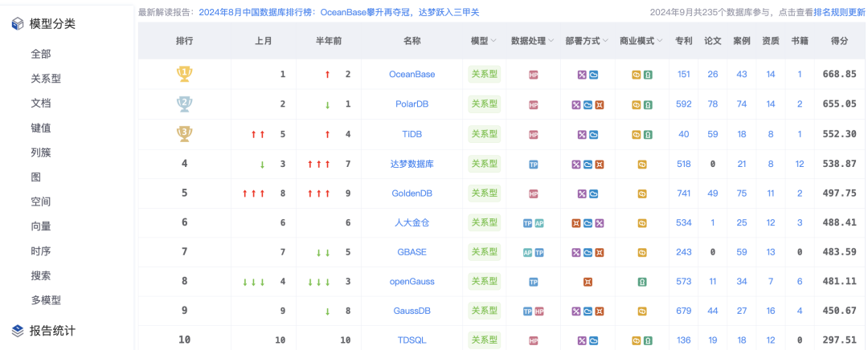Click score 668.85 in OceanBase row
Screen dimensions: 868x350
pyautogui.click(x=839, y=74)
